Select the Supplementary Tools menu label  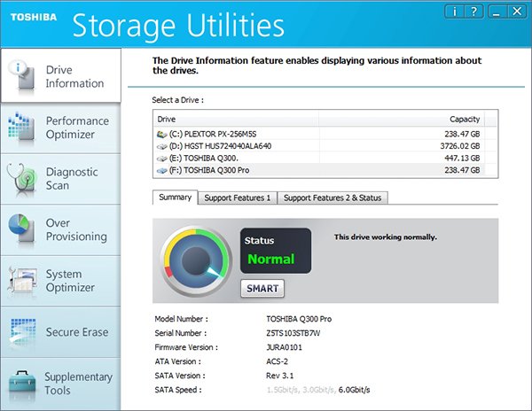78,384
